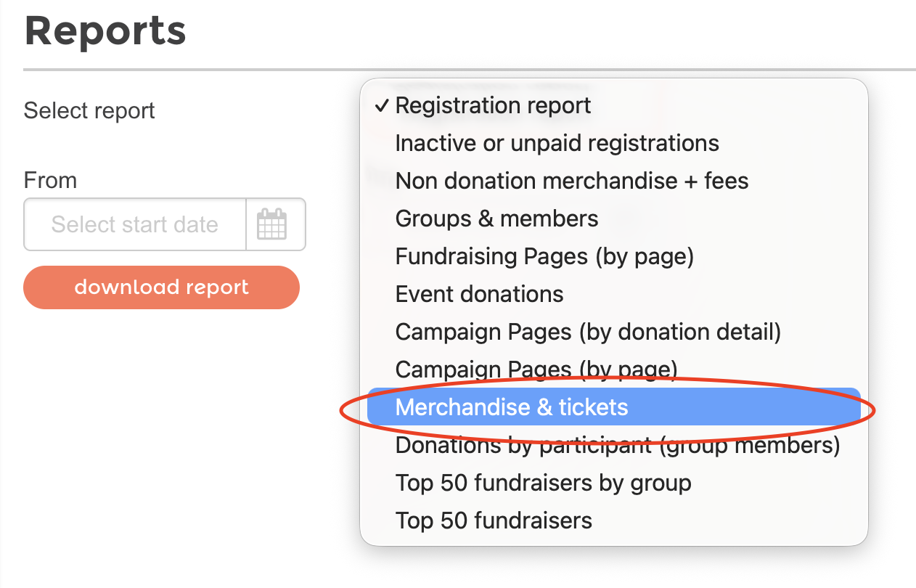
Task: Click the Select start date field
Action: pyautogui.click(x=135, y=224)
